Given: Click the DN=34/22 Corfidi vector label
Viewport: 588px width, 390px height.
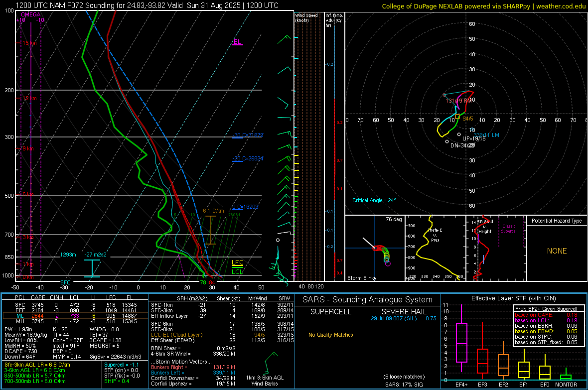Looking at the screenshot, I should [x=463, y=145].
